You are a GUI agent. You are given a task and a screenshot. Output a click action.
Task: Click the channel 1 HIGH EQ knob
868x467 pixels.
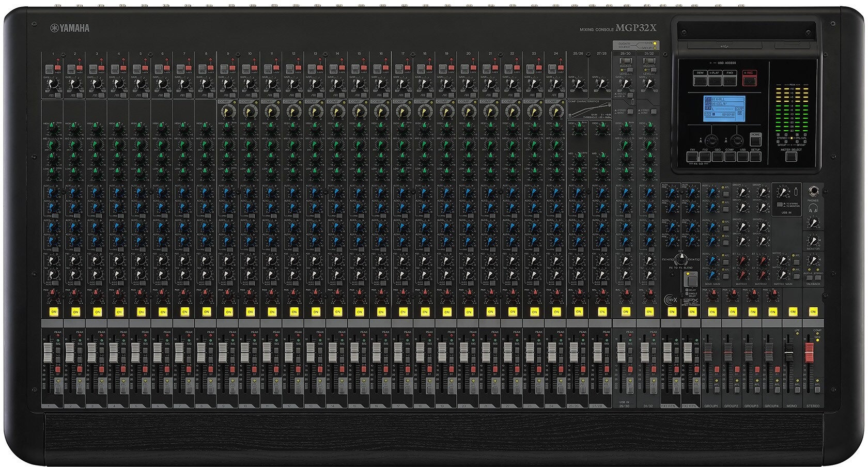coord(53,129)
